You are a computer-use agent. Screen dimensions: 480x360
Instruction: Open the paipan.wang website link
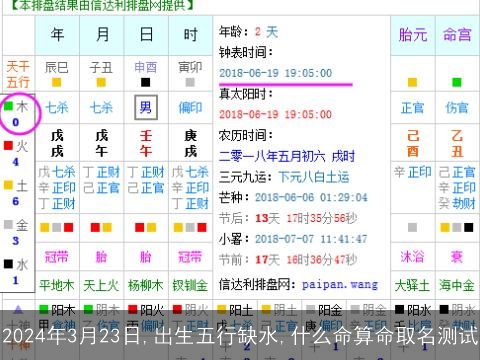point(340,285)
